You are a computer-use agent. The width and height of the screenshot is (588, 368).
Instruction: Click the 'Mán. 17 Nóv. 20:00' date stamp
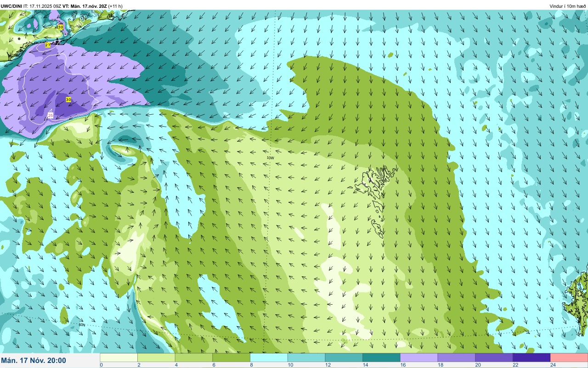tap(34, 361)
